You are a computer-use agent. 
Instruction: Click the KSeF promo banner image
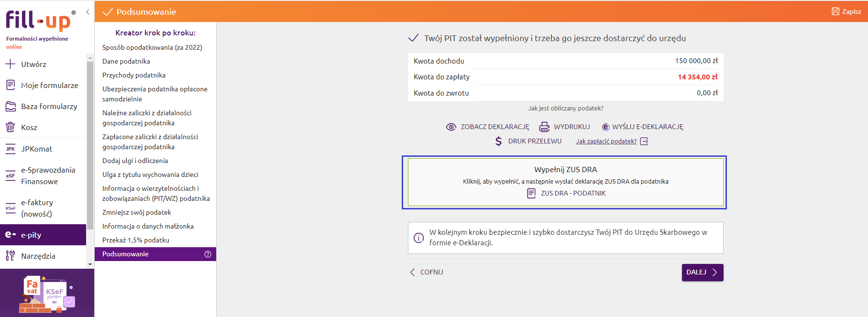pos(47,293)
